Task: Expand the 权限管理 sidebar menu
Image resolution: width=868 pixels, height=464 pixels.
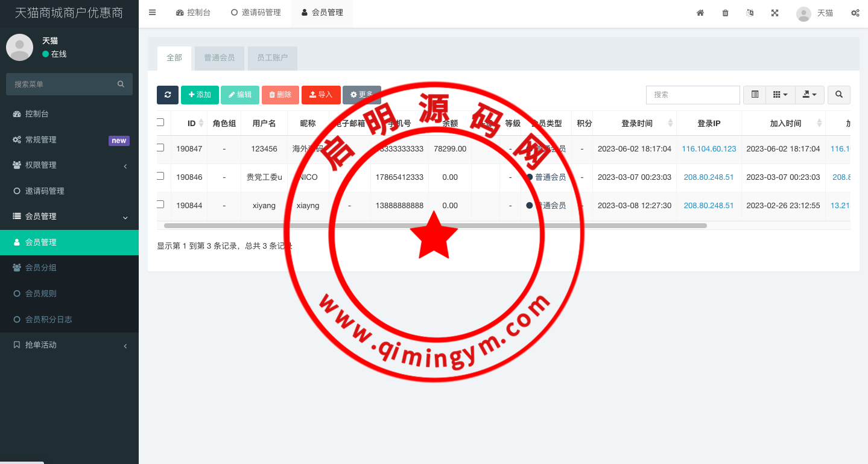Action: [x=69, y=165]
